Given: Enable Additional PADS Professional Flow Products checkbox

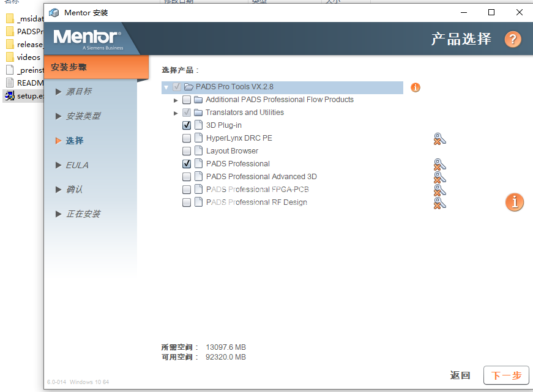Looking at the screenshot, I should [x=187, y=100].
